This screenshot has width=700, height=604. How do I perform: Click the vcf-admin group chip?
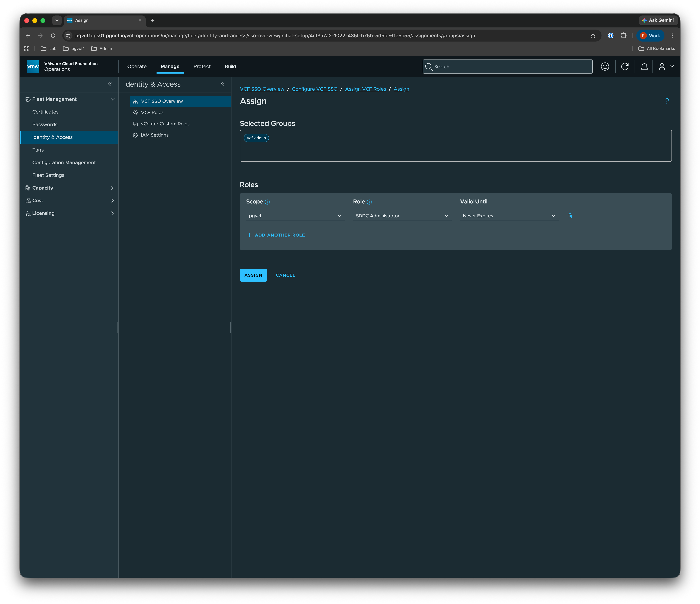[256, 138]
